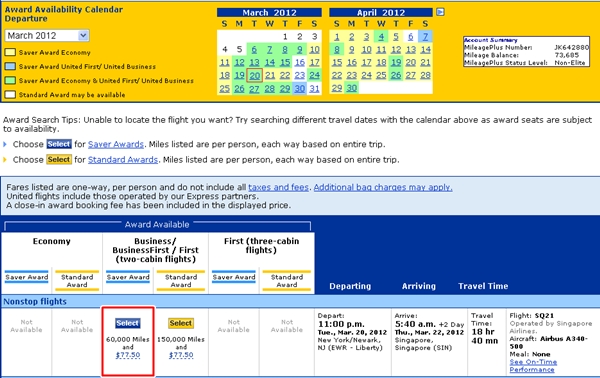Pick March 30 in the March calendar
Image resolution: width=600 pixels, height=378 pixels.
300,88
